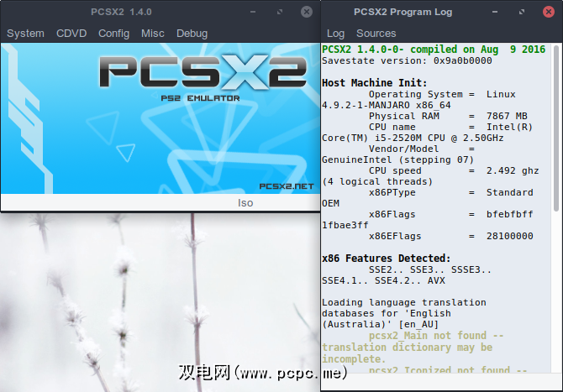The image size is (563, 392).
Task: Click the PCSX2 Program Log title text
Action: (403, 12)
